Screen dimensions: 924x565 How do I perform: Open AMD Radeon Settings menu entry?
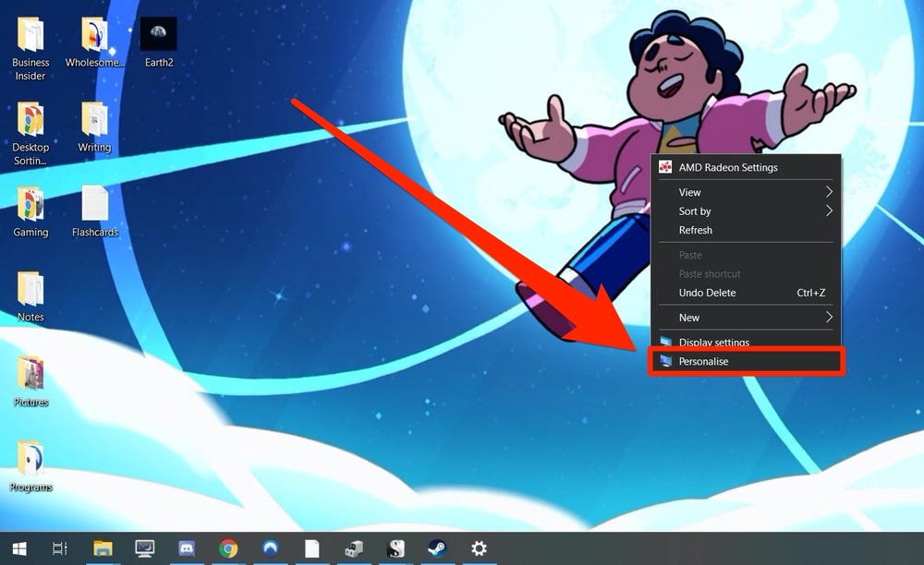coord(728,167)
